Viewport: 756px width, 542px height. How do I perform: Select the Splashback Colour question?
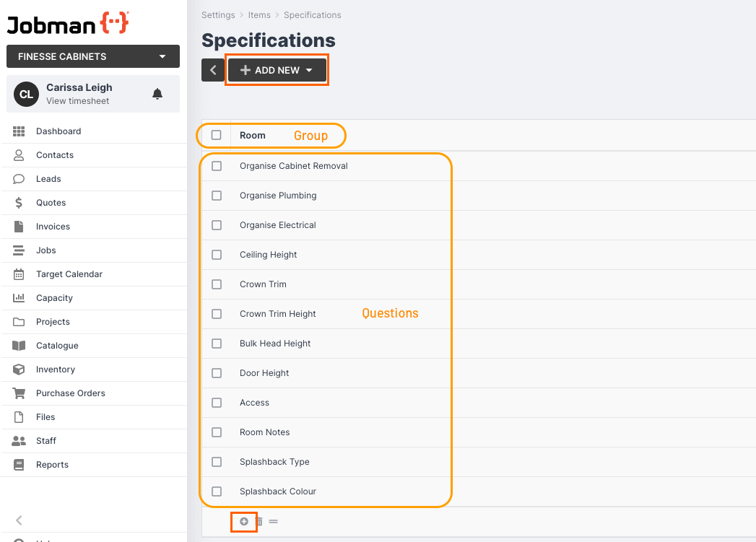(278, 491)
